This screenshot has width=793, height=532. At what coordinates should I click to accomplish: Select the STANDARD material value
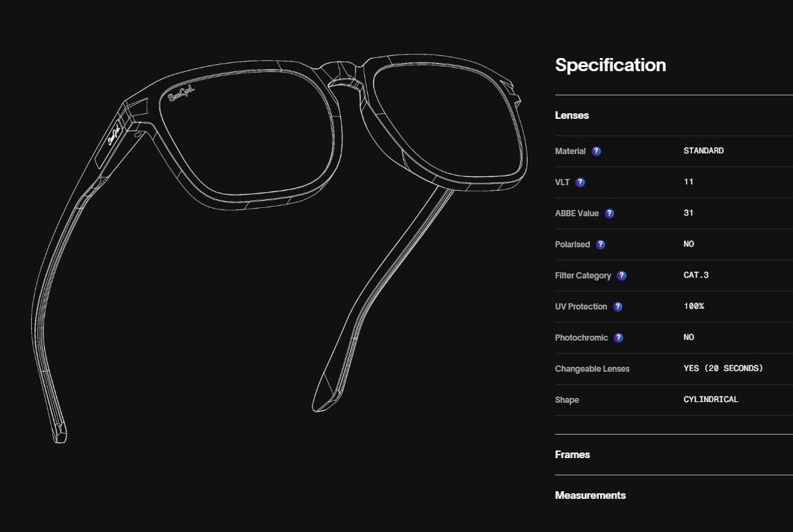pyautogui.click(x=704, y=151)
